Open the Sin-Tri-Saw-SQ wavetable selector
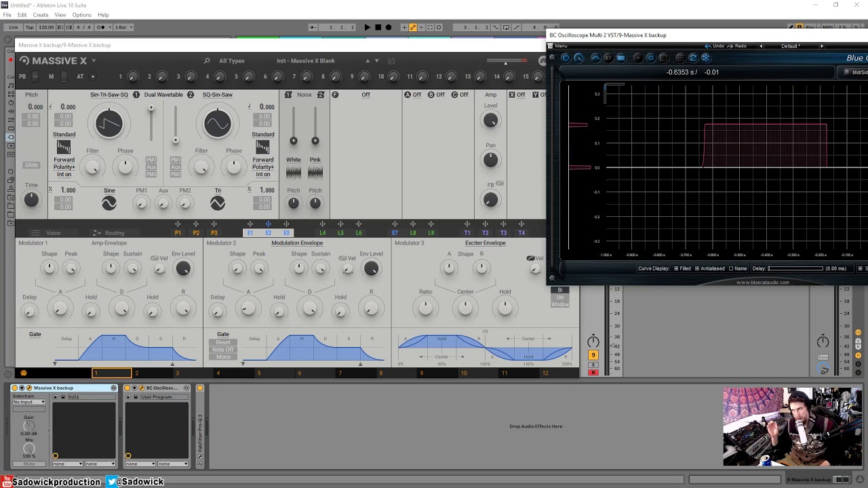 click(x=109, y=95)
